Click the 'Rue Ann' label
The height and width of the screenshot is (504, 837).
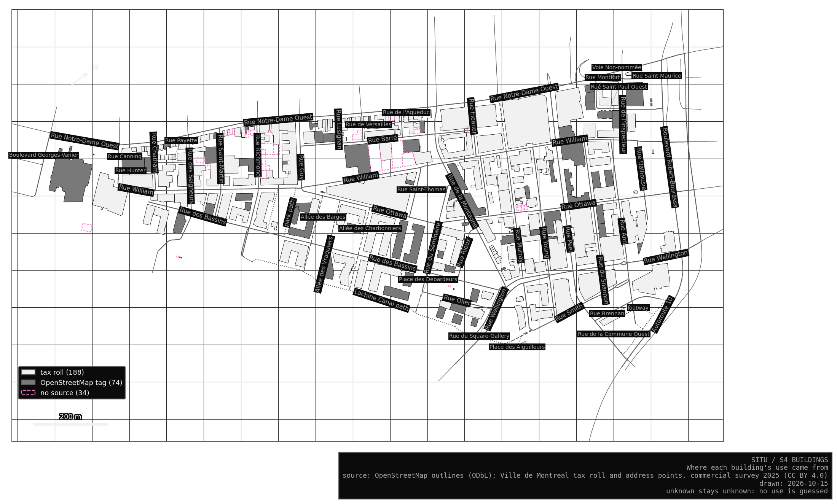[623, 231]
